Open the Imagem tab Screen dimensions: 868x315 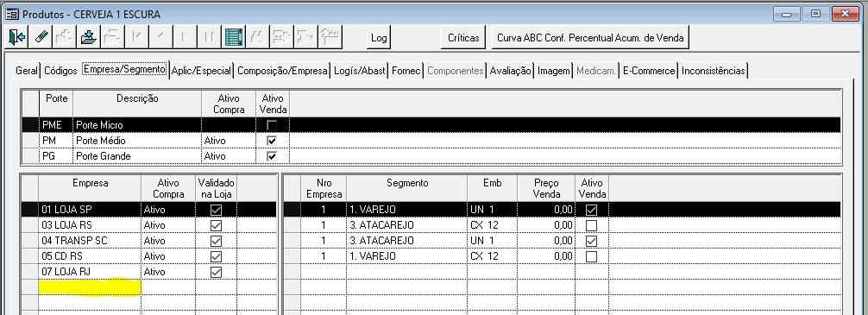(554, 71)
